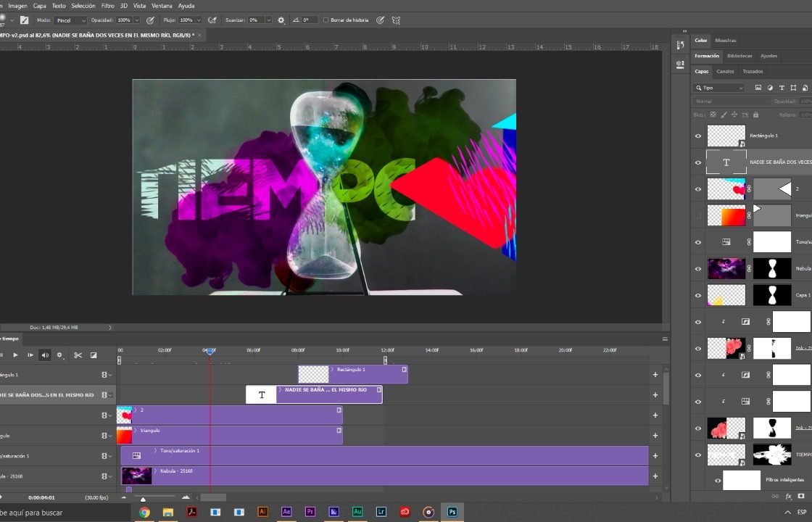
Task: Click the brush angle input field
Action: (x=309, y=20)
